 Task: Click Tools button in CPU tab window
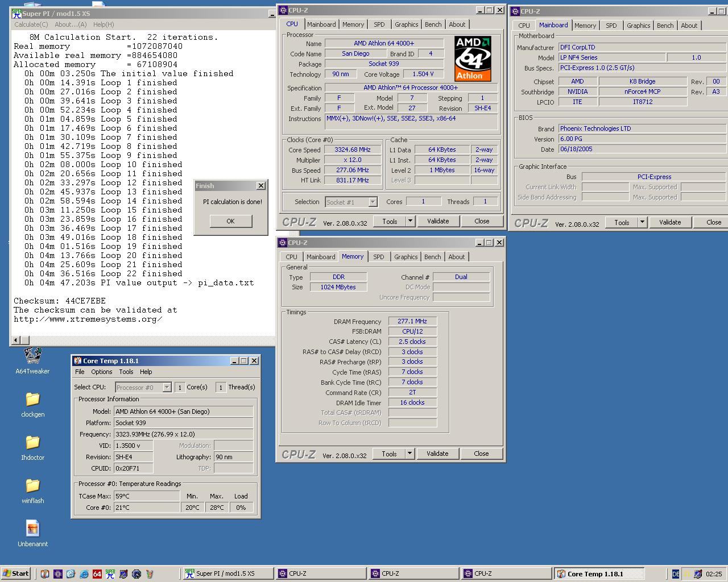[x=390, y=221]
